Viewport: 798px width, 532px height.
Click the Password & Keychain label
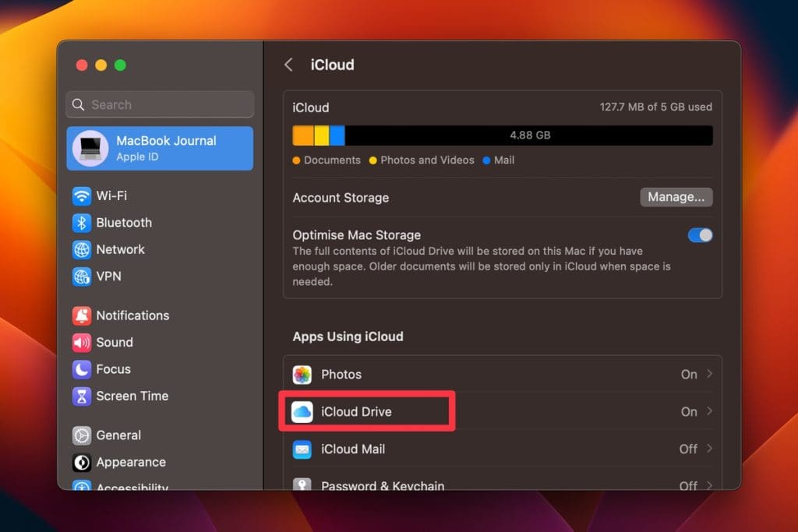383,486
